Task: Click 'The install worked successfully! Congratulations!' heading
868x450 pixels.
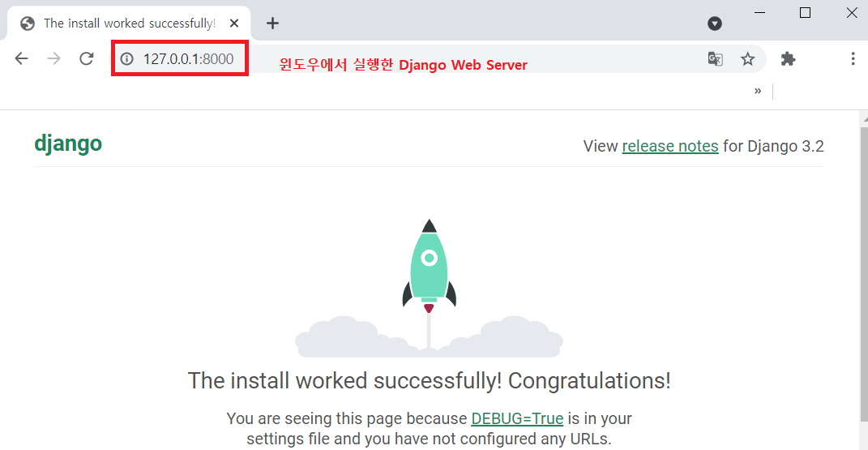Action: tap(429, 381)
